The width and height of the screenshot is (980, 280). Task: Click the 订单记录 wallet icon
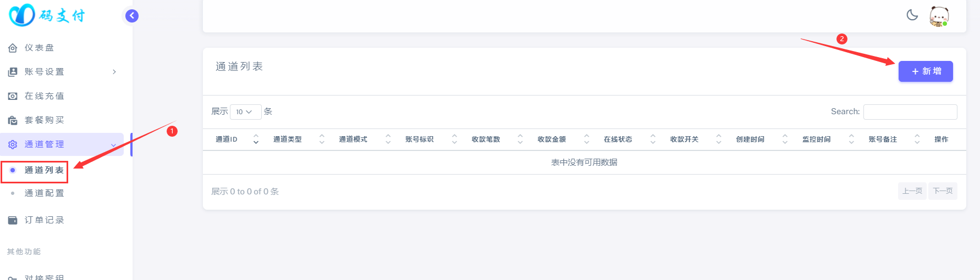click(13, 220)
